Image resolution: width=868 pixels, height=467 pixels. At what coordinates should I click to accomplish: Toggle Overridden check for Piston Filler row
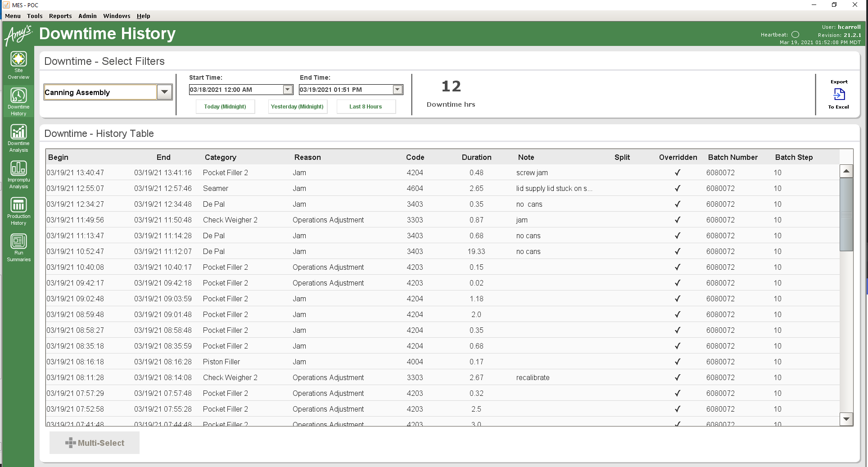pyautogui.click(x=678, y=362)
